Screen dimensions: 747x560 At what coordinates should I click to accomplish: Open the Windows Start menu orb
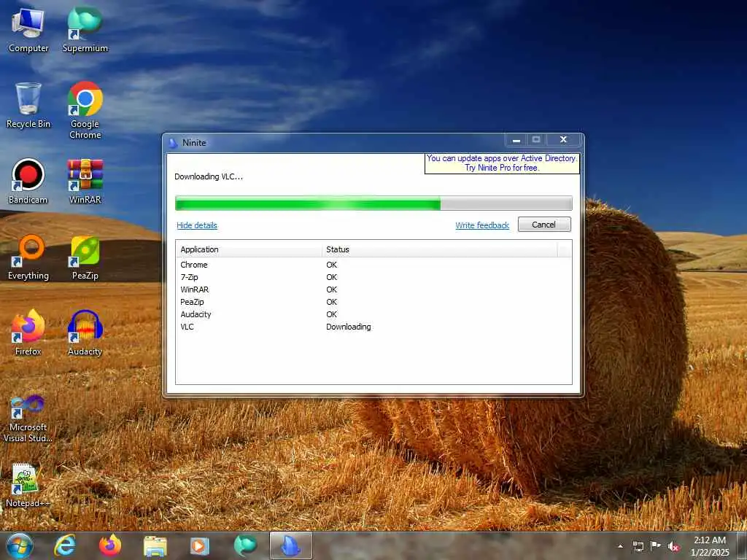(20, 545)
